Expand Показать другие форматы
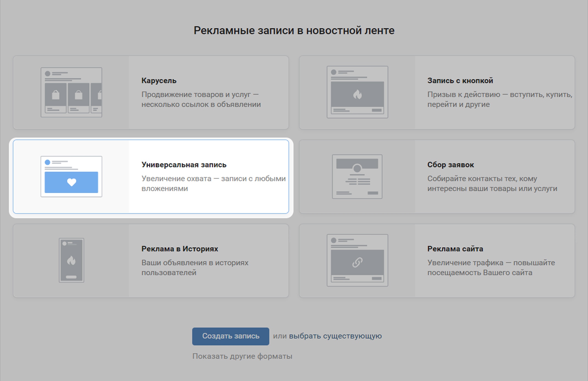Image resolution: width=588 pixels, height=381 pixels. point(242,356)
